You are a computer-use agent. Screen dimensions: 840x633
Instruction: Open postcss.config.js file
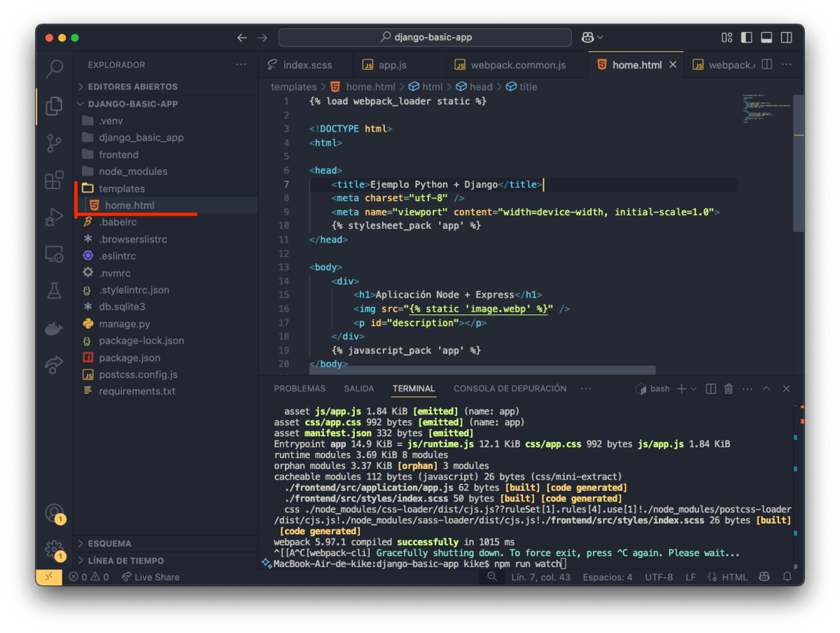coord(165,375)
